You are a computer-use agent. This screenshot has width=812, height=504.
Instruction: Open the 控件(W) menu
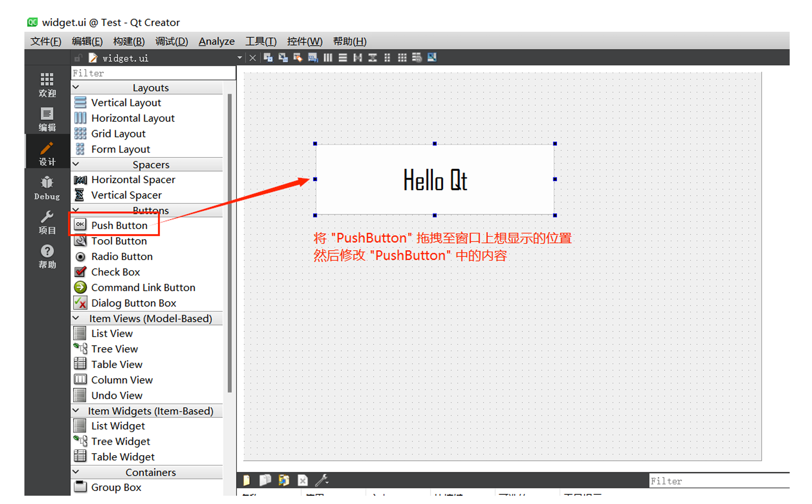[x=304, y=41]
